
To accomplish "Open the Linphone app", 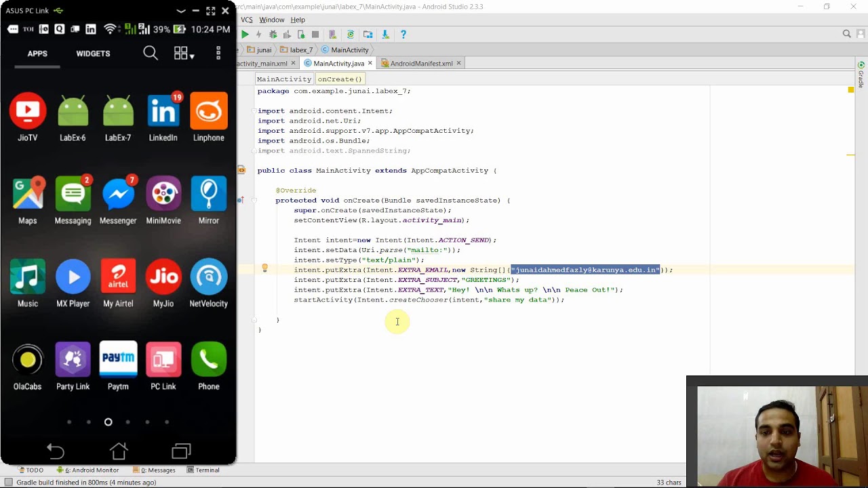I will tap(209, 117).
